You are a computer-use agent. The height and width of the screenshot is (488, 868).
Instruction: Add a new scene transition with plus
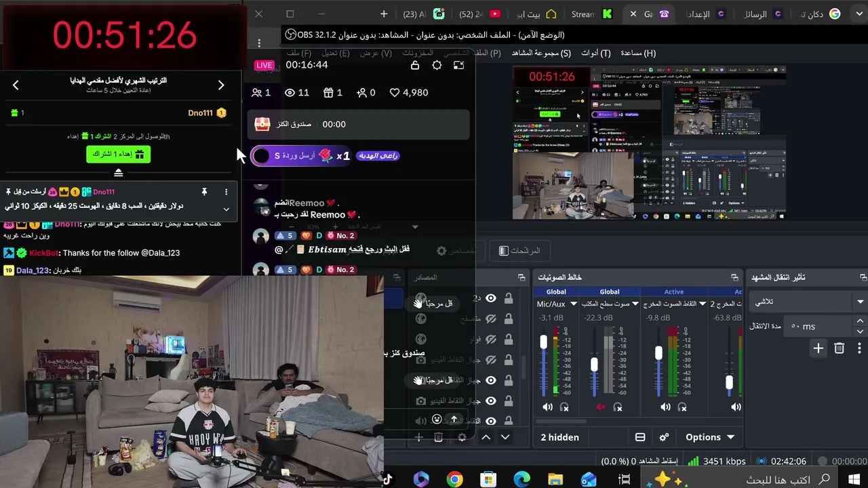click(x=818, y=348)
